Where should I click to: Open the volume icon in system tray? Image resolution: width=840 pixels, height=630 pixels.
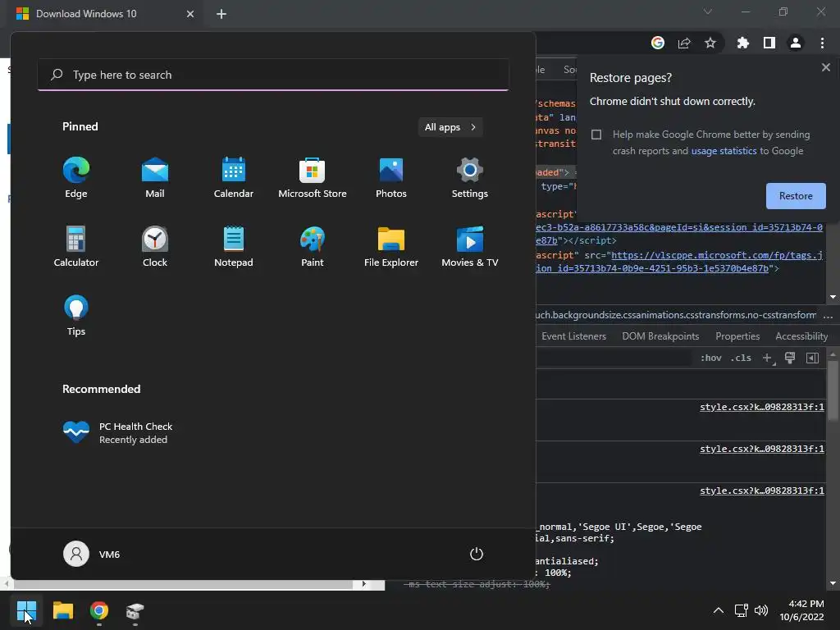(760, 610)
